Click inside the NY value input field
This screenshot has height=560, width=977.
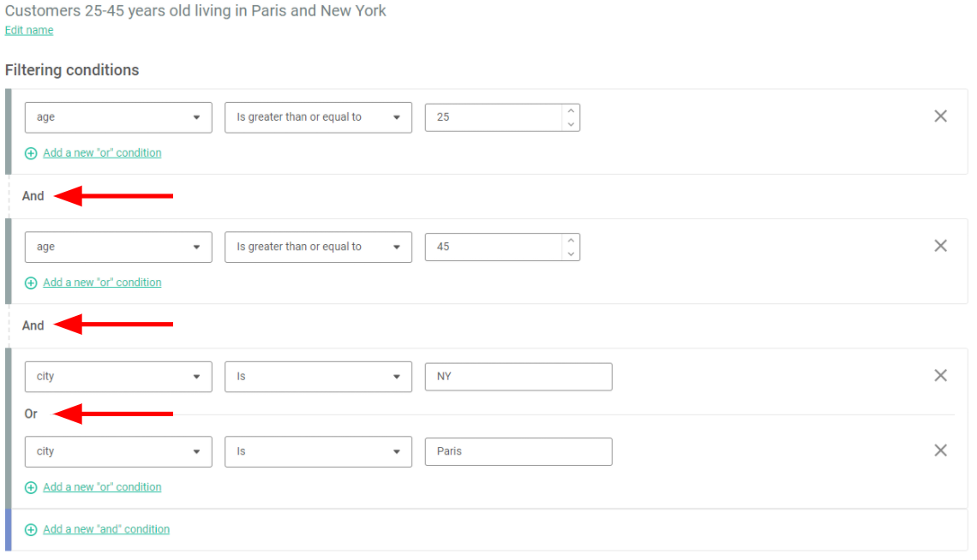click(x=518, y=376)
